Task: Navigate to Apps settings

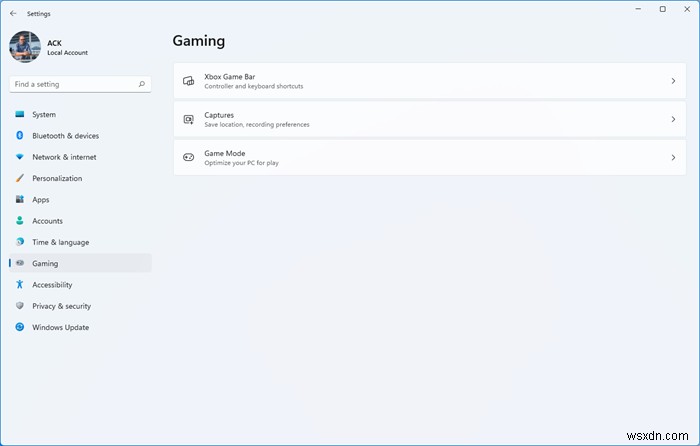Action: [x=80, y=200]
